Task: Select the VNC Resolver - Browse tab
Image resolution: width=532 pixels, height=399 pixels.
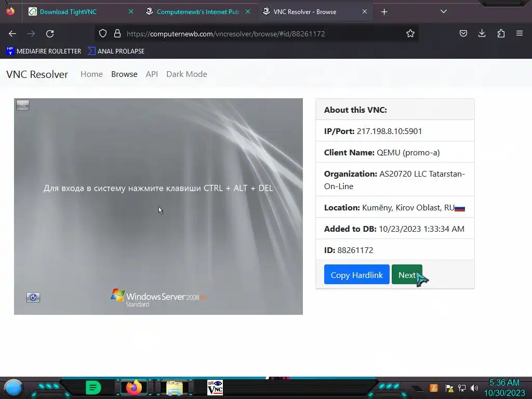Action: click(315, 12)
